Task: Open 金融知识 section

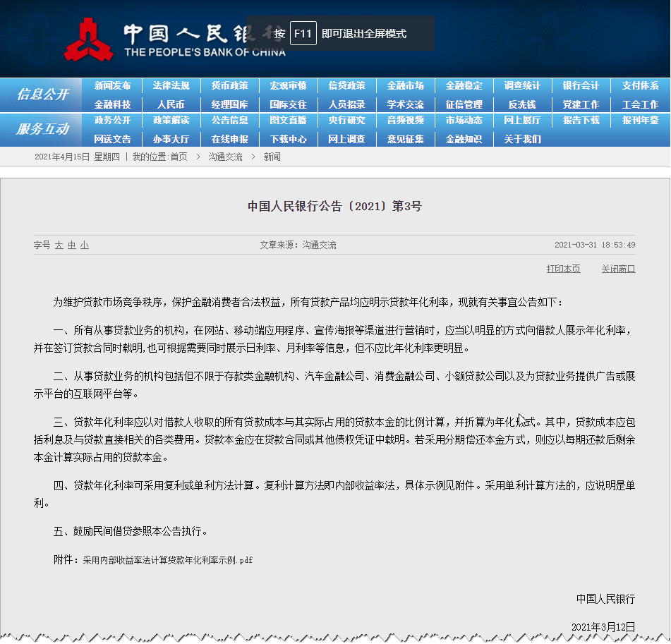Action: [464, 139]
